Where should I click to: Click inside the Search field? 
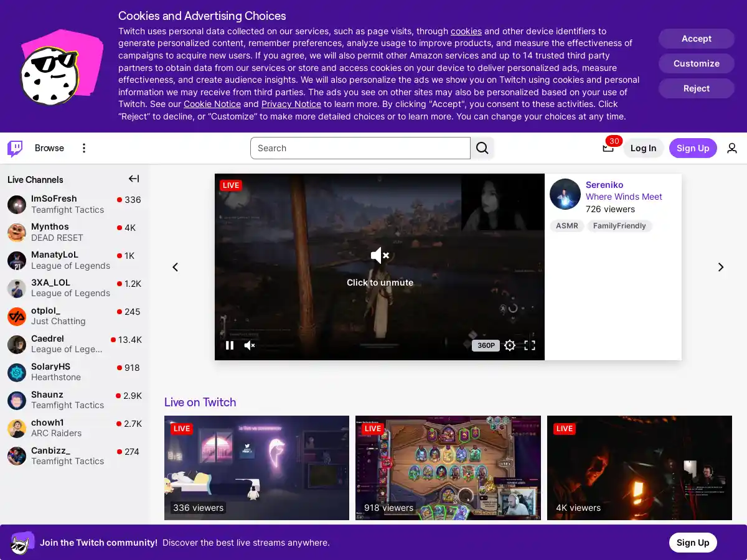pyautogui.click(x=360, y=148)
